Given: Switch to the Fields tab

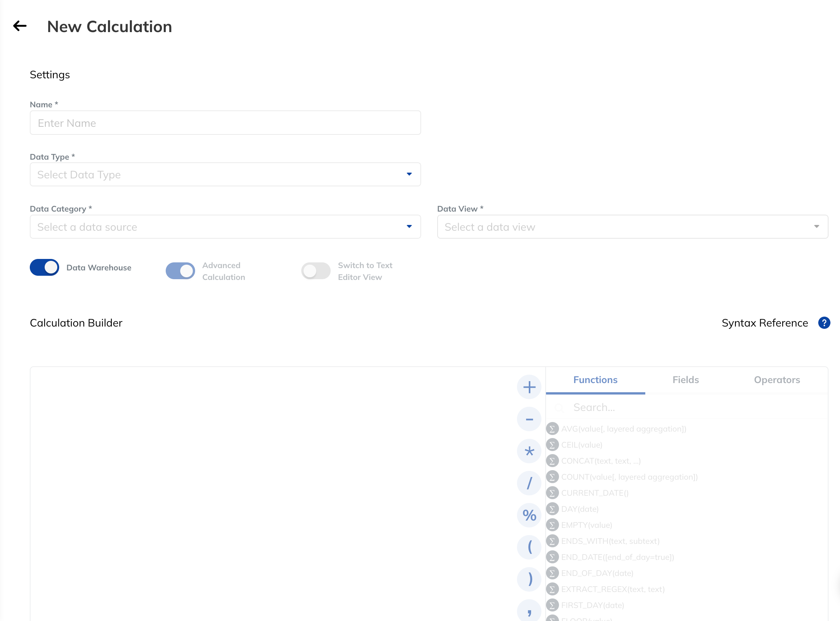Looking at the screenshot, I should [x=686, y=380].
